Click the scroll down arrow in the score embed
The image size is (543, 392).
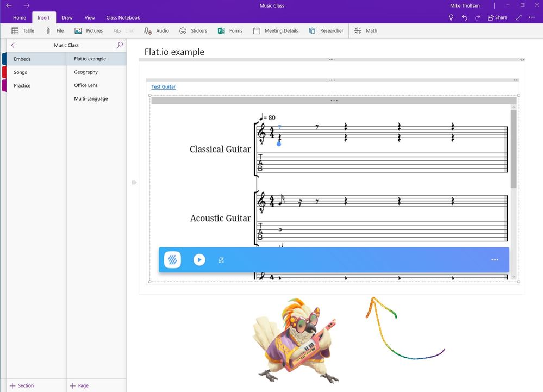[x=514, y=277]
